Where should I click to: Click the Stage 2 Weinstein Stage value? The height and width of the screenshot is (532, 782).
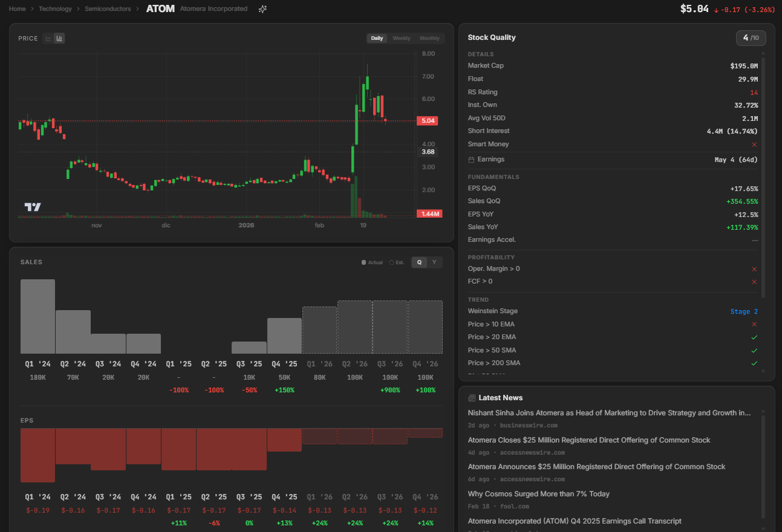point(744,312)
